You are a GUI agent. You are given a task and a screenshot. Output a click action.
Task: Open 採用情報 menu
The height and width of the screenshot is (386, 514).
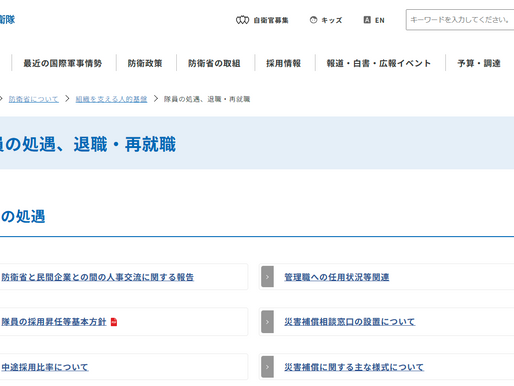[x=284, y=63]
